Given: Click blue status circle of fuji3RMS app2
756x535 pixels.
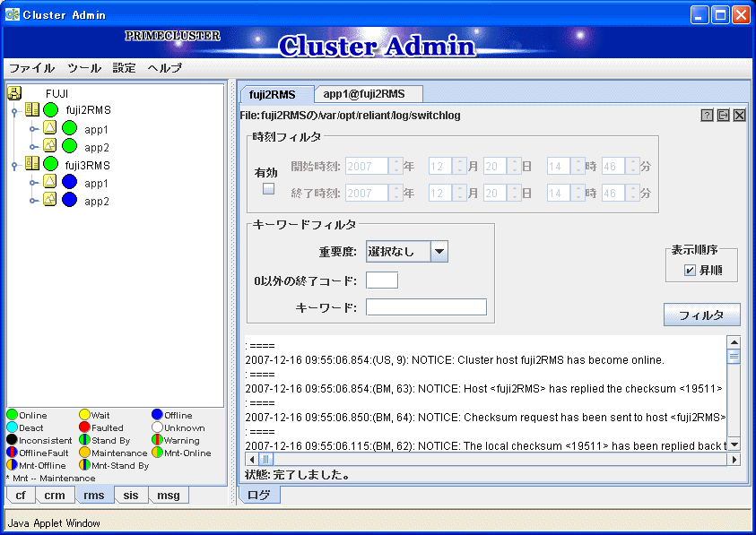Looking at the screenshot, I should coord(69,200).
